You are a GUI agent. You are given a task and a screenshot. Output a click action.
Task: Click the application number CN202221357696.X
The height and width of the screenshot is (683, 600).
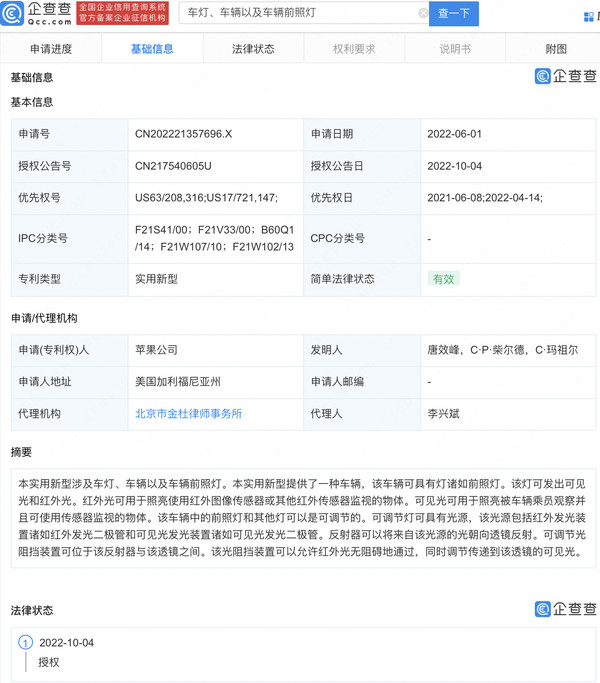coord(184,133)
